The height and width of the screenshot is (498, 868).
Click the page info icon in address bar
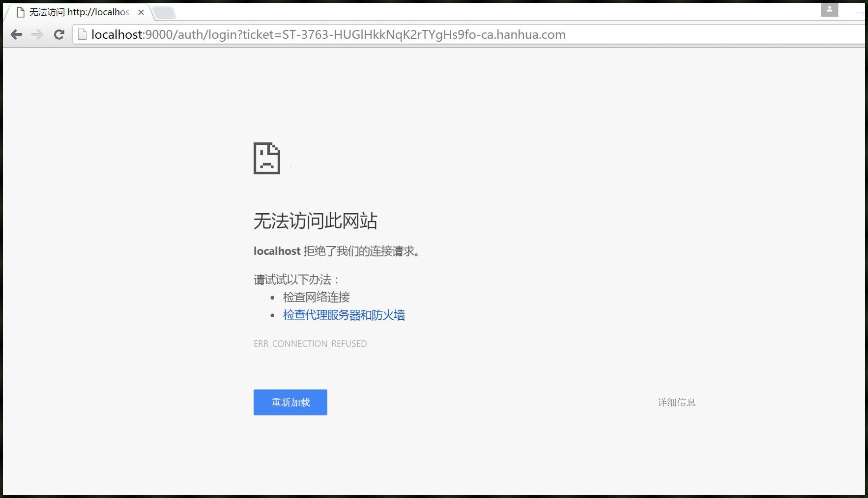point(82,34)
